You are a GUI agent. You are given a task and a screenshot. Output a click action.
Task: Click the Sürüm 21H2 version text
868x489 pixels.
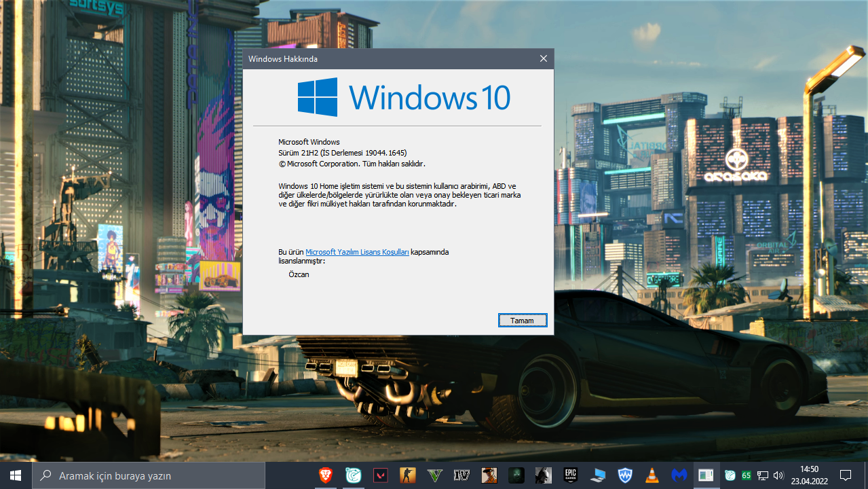point(343,153)
